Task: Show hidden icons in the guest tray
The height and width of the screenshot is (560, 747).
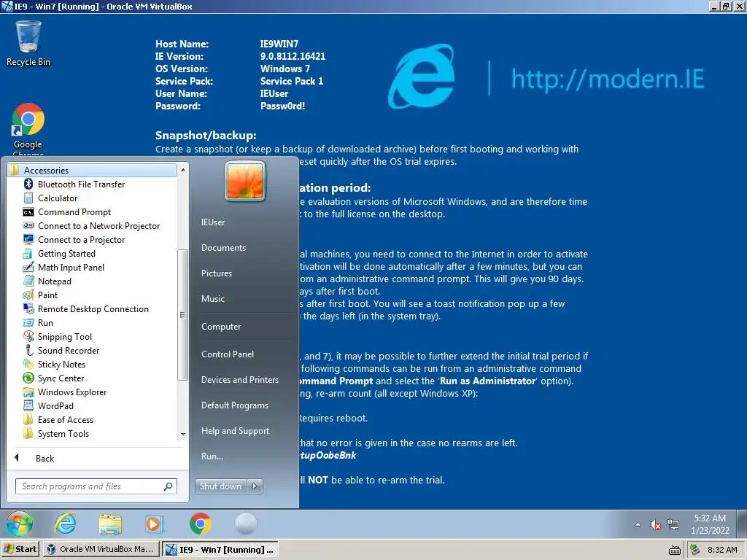Action: pos(638,525)
